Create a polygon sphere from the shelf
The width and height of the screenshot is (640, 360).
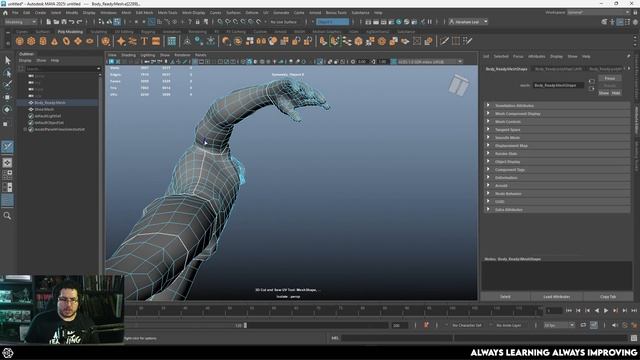click(20, 41)
